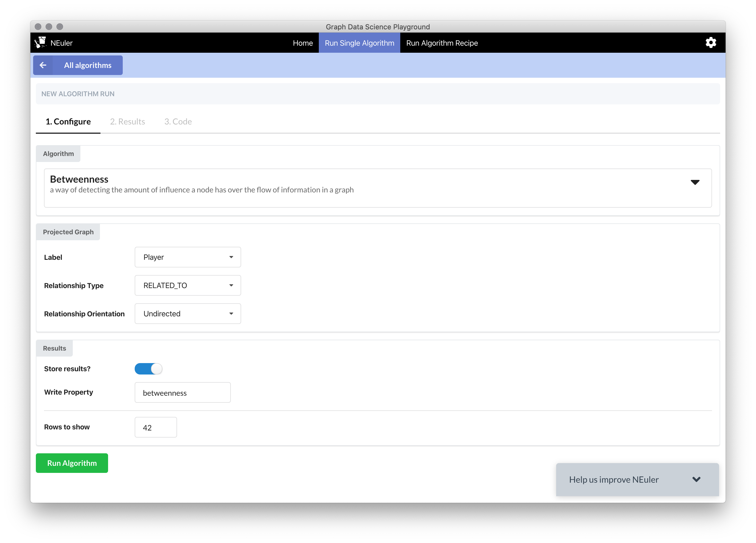The width and height of the screenshot is (756, 543).
Task: Click the Results section label
Action: pos(54,348)
